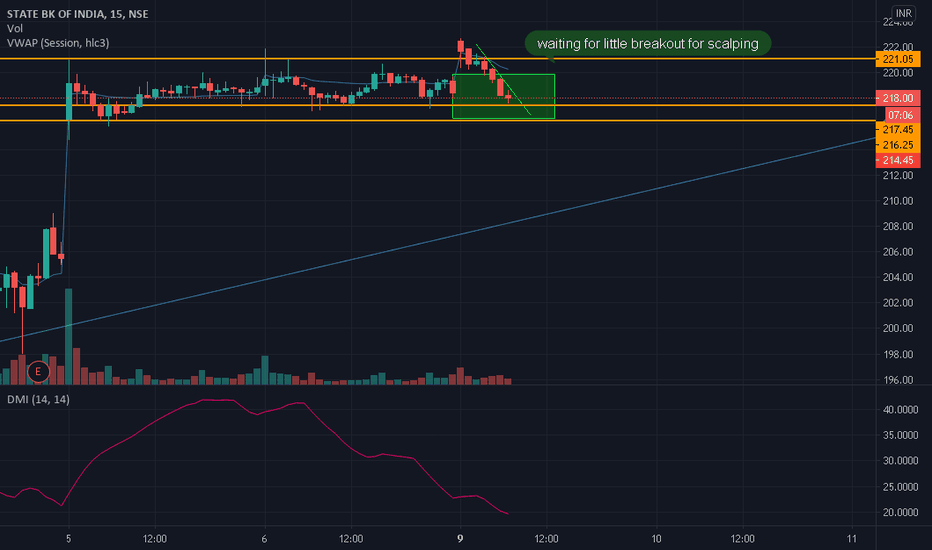Screen dimensions: 932x550
Task: Click the 30.0000 DMI axis value
Action: pyautogui.click(x=900, y=461)
